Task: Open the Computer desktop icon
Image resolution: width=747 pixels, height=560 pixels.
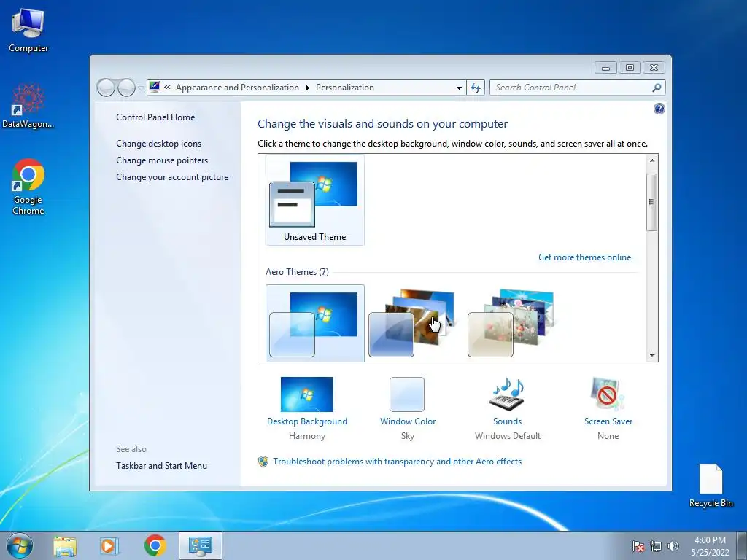Action: (x=28, y=31)
